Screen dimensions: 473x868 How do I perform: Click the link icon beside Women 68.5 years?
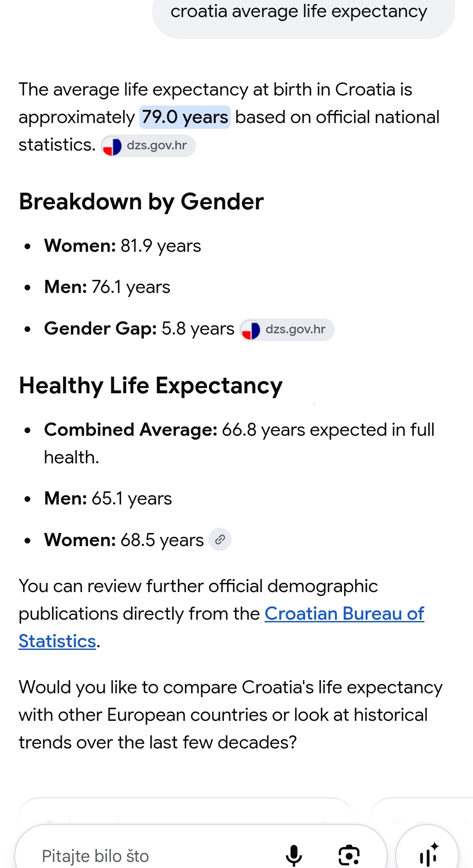point(220,540)
